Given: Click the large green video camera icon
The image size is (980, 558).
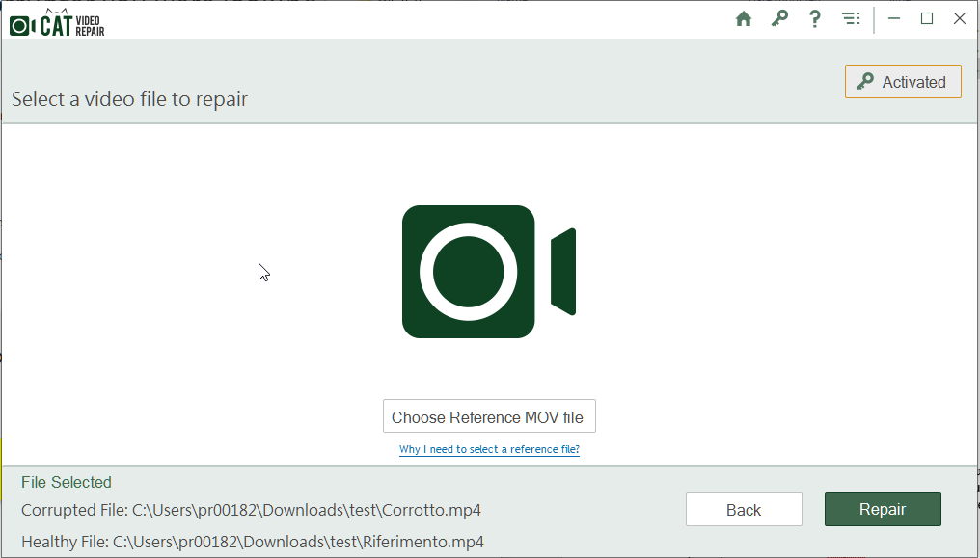Looking at the screenshot, I should 488,272.
